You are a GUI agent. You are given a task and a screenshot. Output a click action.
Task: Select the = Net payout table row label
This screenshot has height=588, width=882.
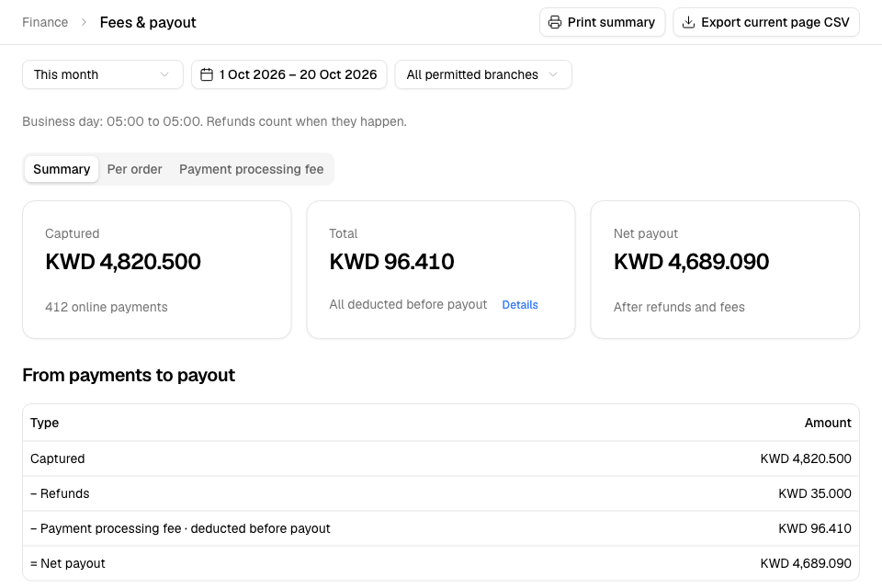tap(67, 563)
